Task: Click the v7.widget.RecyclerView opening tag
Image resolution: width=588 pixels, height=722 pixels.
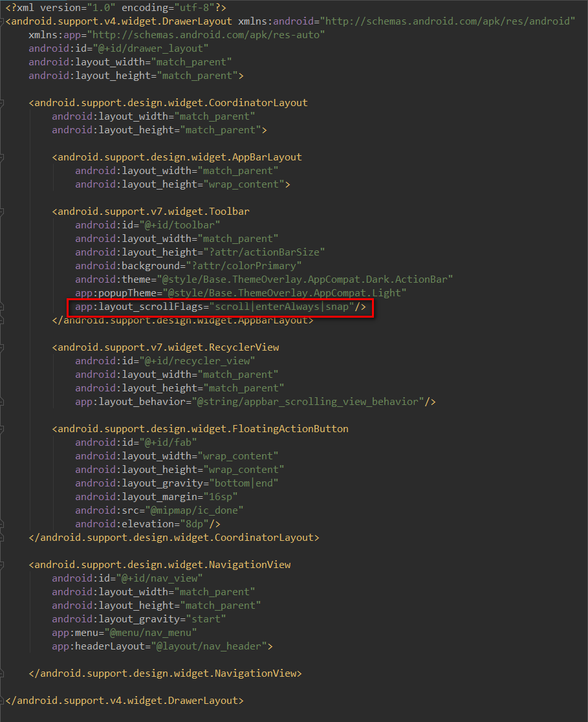Action: (166, 347)
